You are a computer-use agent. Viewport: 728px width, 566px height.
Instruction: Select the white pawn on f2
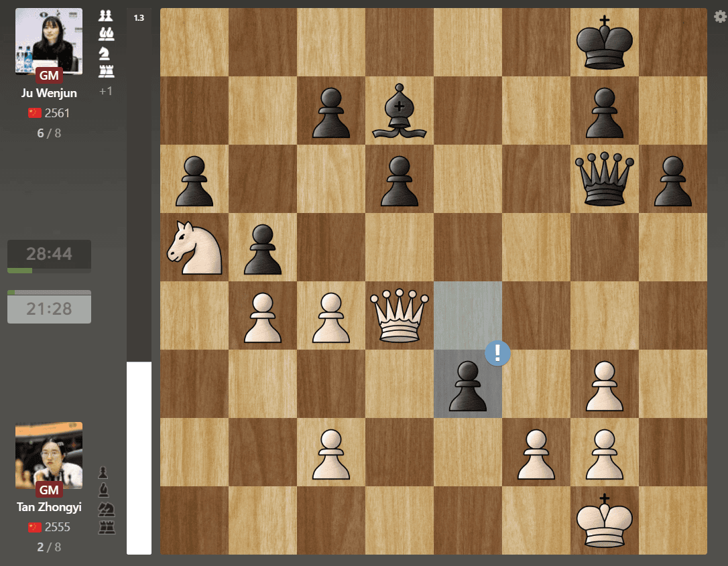[536, 452]
